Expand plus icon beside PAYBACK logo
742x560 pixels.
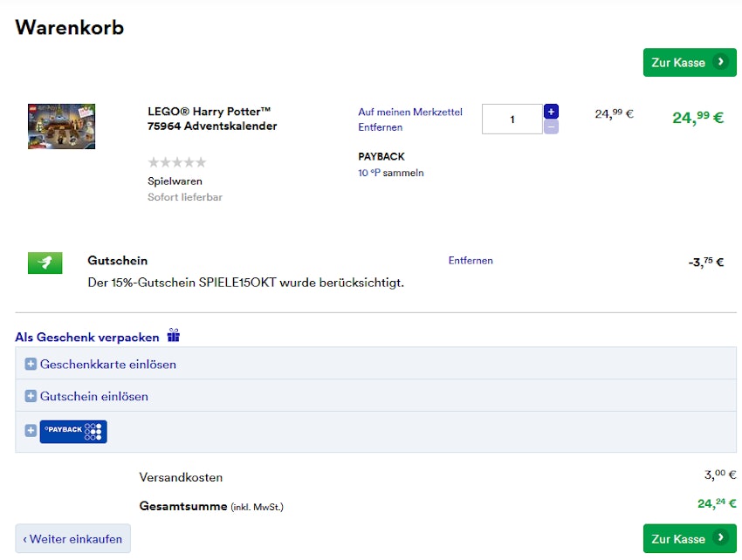pos(31,431)
